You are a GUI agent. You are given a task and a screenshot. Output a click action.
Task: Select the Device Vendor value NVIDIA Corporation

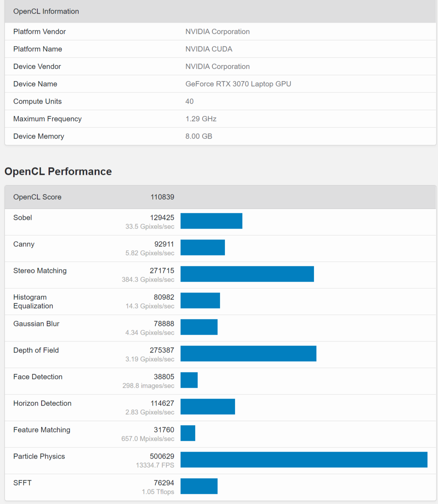point(218,66)
